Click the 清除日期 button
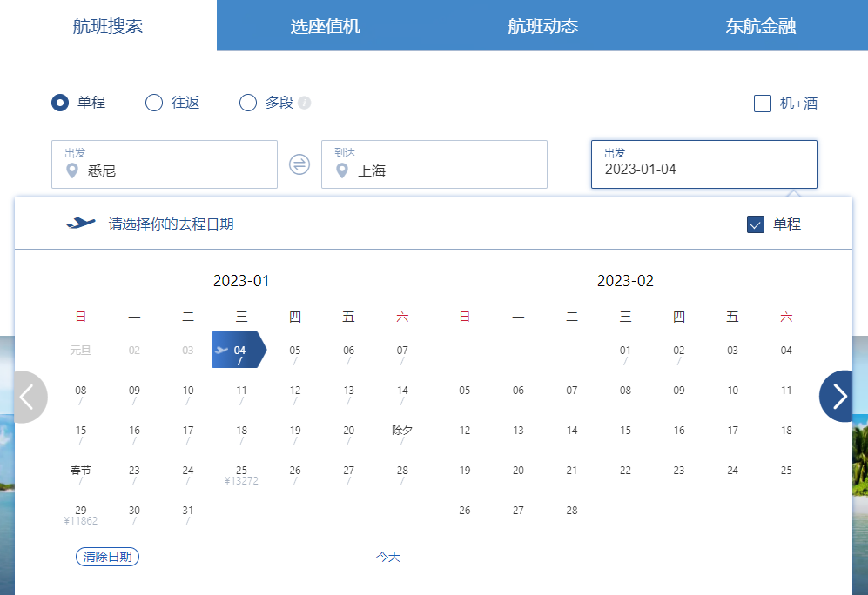868x595 pixels. coord(107,557)
